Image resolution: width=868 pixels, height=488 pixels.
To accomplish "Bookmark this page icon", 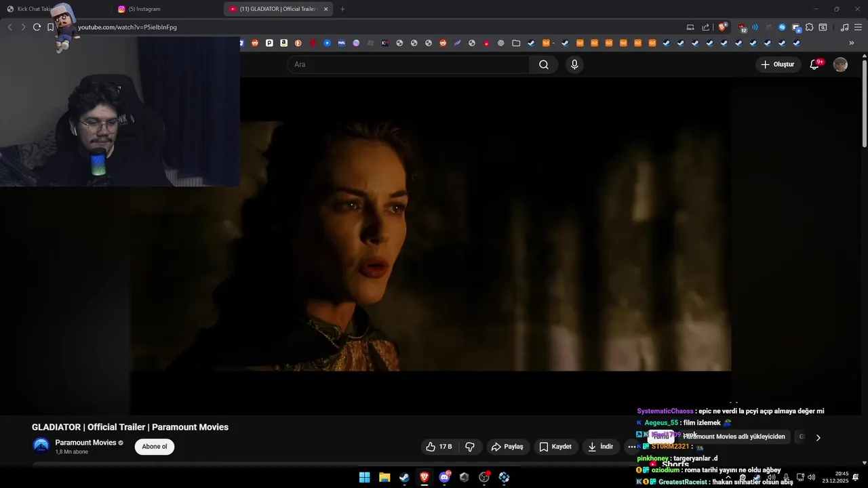I will 50,27.
